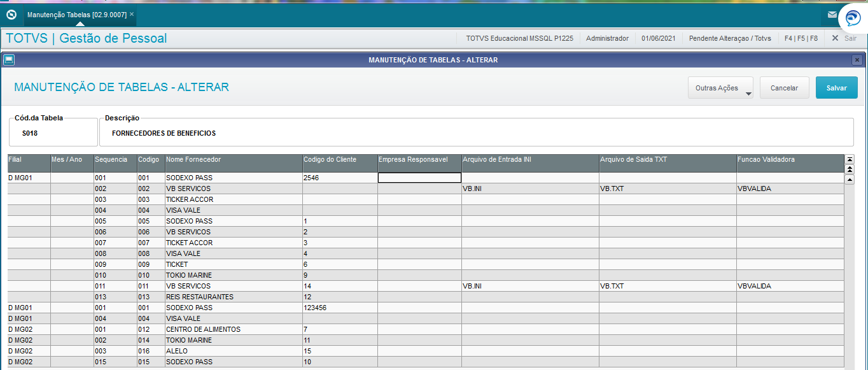868x370 pixels.
Task: Close the Manutenção de Tabelas dialog
Action: click(x=857, y=60)
